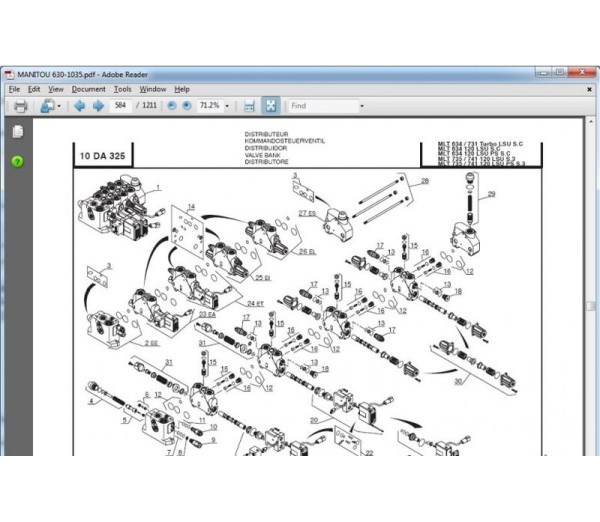Toggle fit one full page view
This screenshot has height=522, width=600.
click(269, 106)
